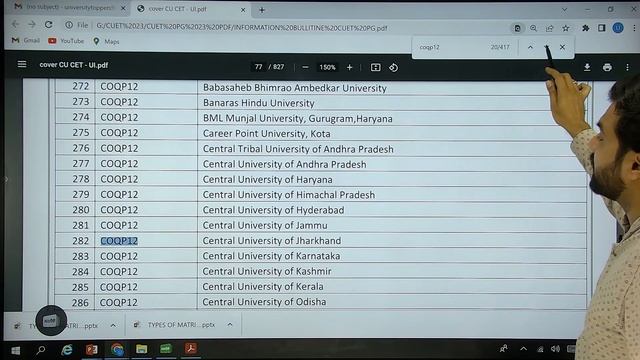This screenshot has width=640, height=360.
Task: Click the Windows Start button
Action: [16, 350]
